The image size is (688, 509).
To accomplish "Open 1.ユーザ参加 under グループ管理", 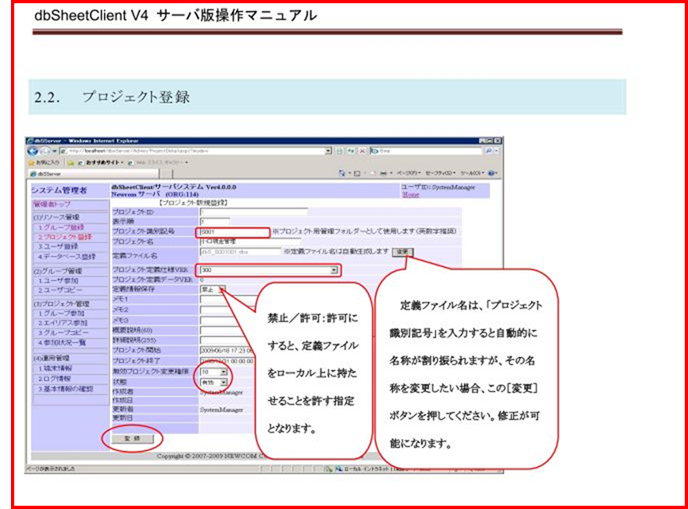I will tap(58, 280).
